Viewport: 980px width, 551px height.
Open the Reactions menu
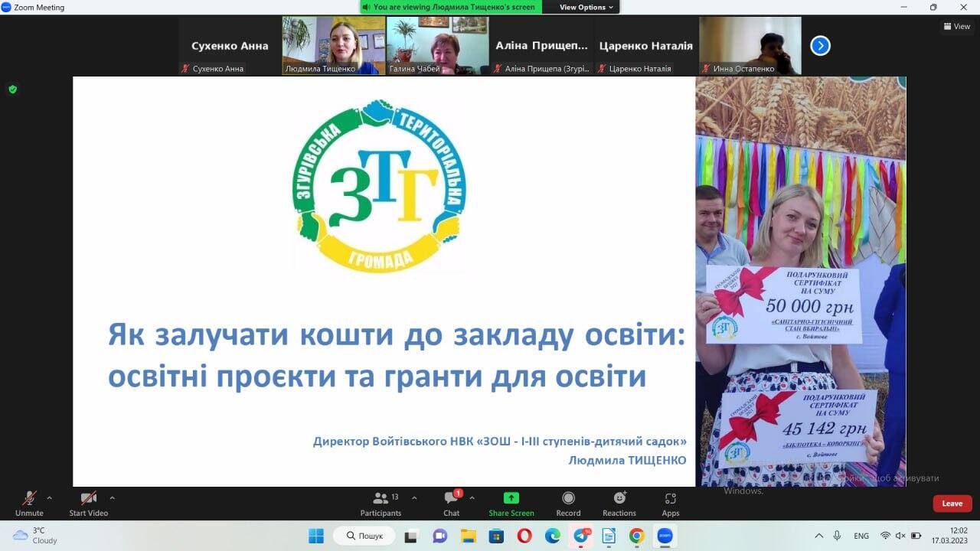pyautogui.click(x=619, y=504)
